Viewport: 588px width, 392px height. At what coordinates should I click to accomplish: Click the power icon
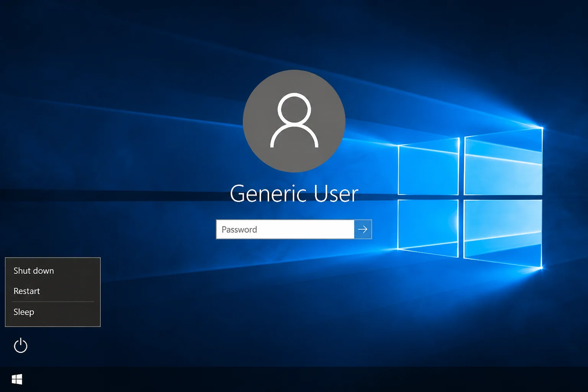click(21, 346)
